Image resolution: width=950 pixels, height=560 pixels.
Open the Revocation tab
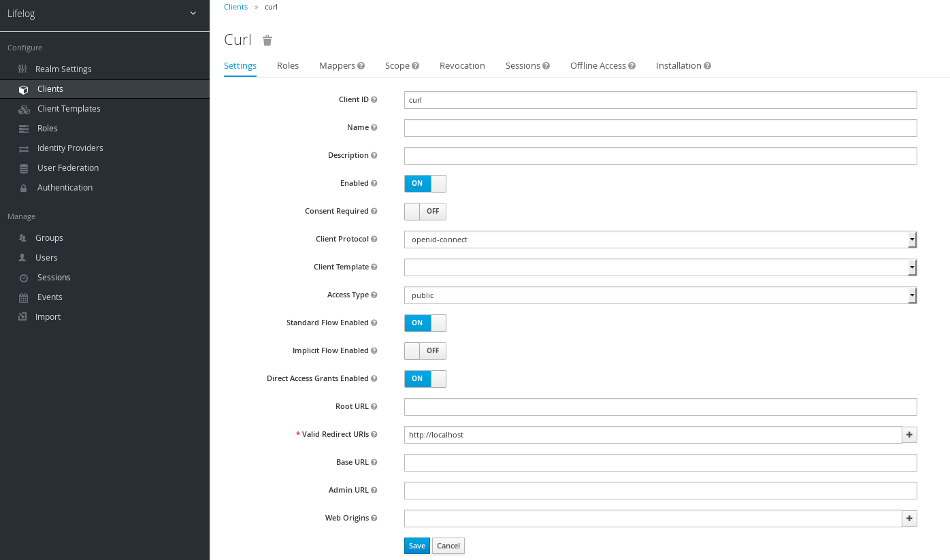tap(462, 66)
